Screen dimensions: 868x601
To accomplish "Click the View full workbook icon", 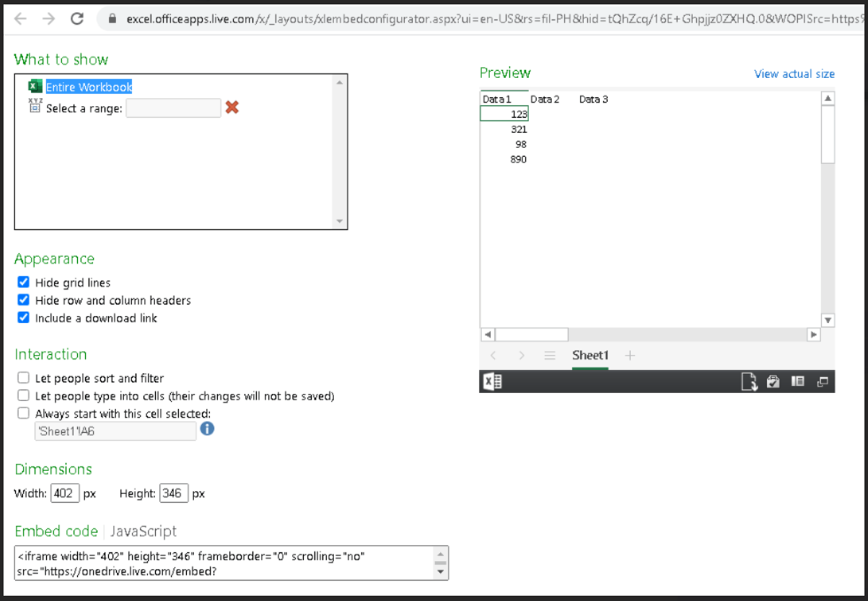I will (x=797, y=381).
